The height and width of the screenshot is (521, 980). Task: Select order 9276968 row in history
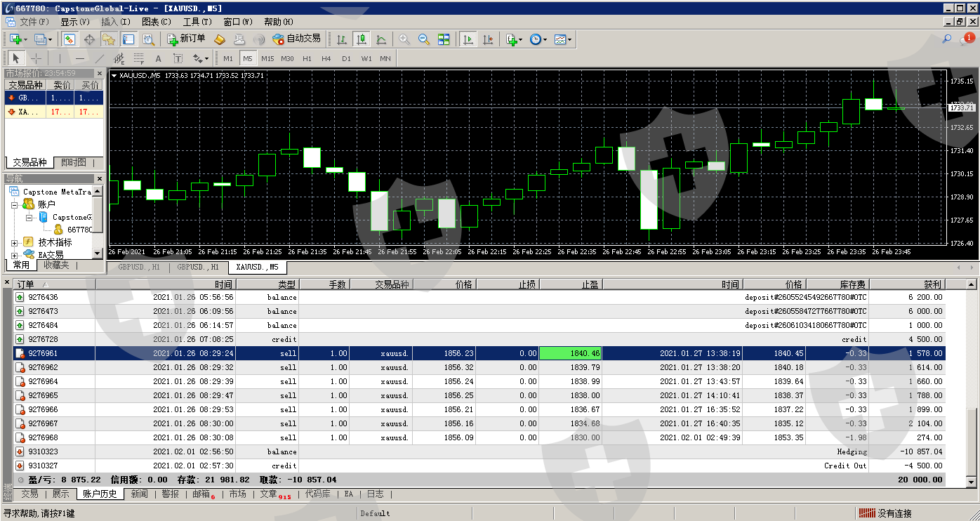coord(43,437)
